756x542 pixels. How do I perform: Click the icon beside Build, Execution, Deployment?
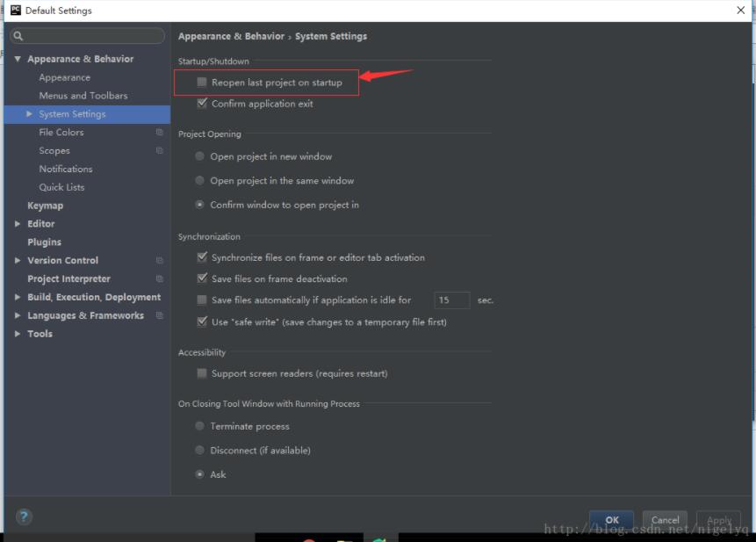(16, 297)
